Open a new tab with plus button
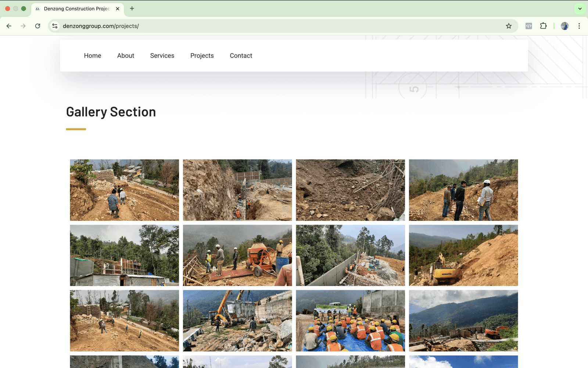The image size is (588, 368). [x=132, y=8]
